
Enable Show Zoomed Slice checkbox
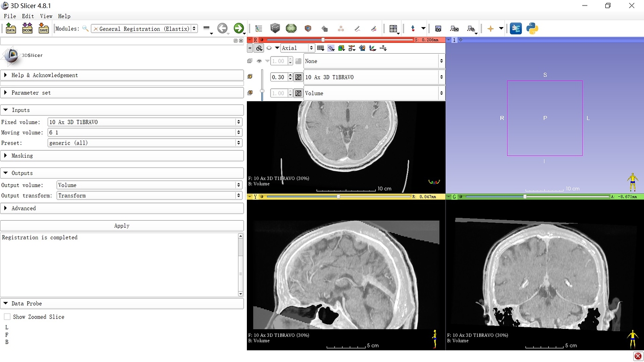click(x=7, y=317)
